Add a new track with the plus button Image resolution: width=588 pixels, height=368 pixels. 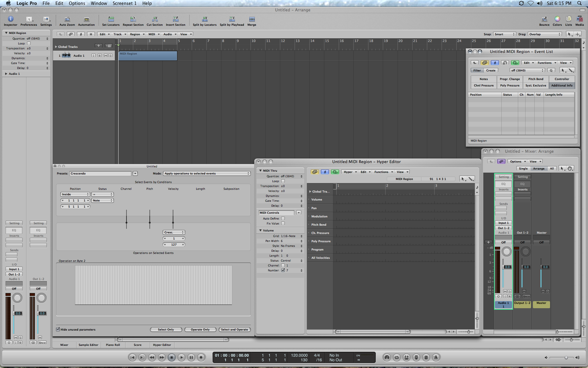coord(98,46)
